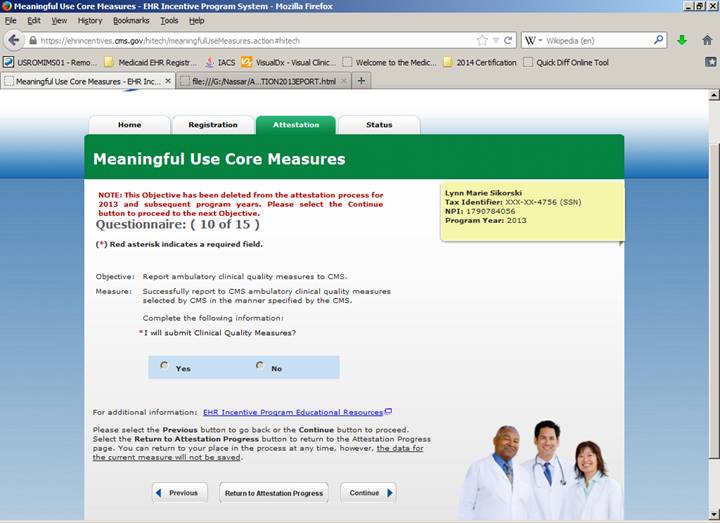This screenshot has width=720, height=523.
Task: Click the vertical page scrollbar
Action: coord(712,300)
